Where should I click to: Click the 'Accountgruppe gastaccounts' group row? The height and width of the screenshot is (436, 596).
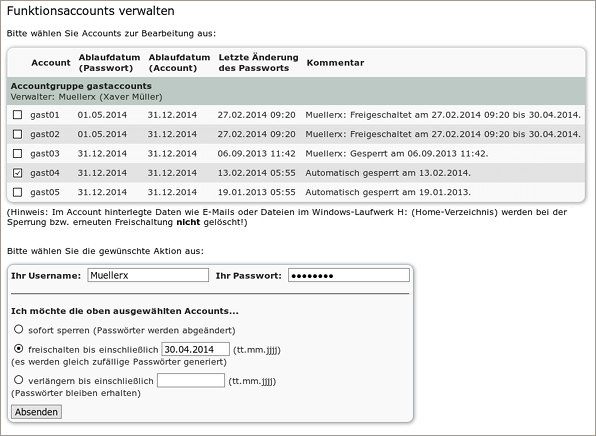click(x=296, y=91)
